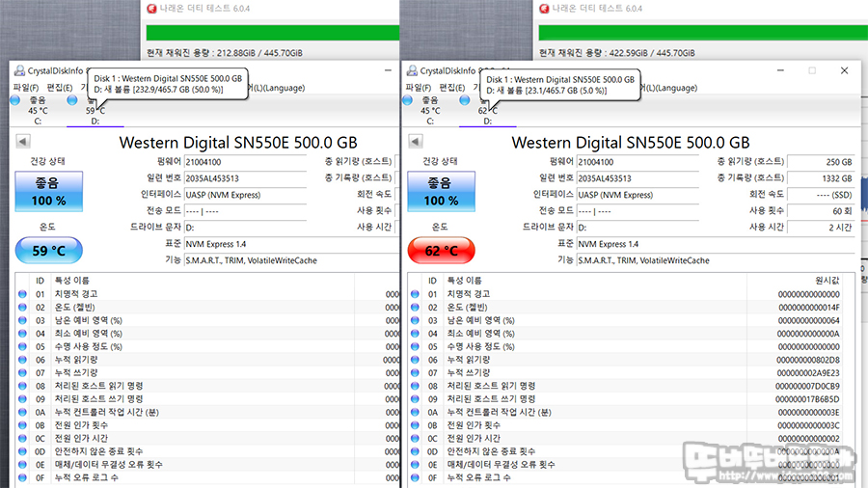Maximize the right CrystalDiskInfo window

812,70
